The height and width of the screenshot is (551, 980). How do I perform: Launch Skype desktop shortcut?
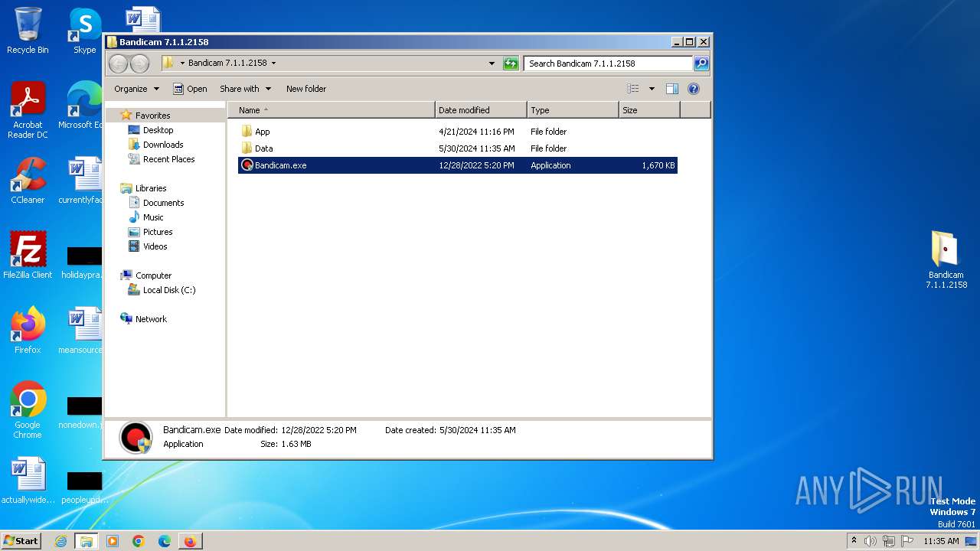coord(84,31)
